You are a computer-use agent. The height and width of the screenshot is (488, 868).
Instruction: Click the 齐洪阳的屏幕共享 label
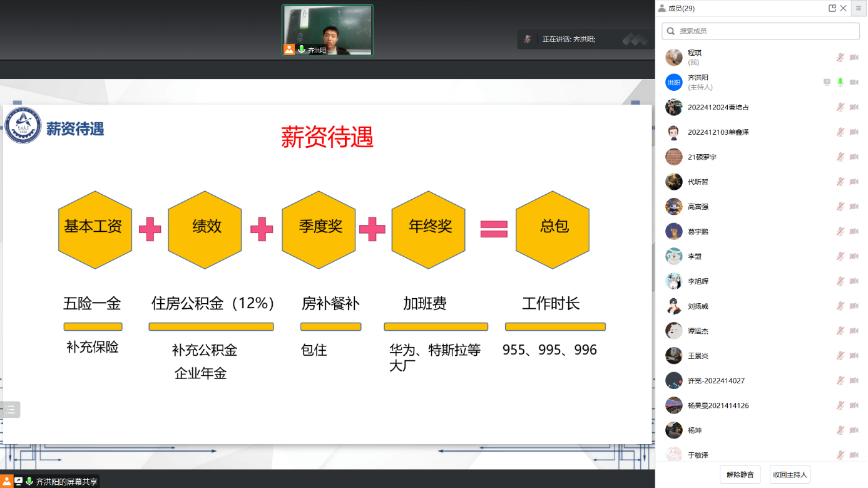pos(66,482)
